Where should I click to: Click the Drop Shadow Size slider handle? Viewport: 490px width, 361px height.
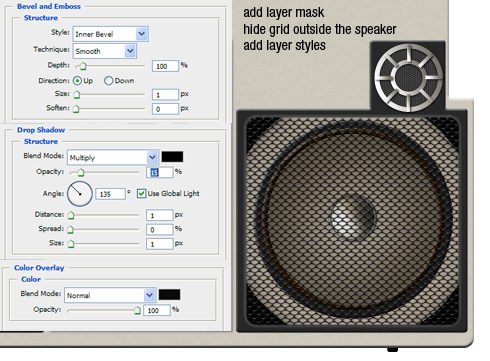pyautogui.click(x=71, y=244)
